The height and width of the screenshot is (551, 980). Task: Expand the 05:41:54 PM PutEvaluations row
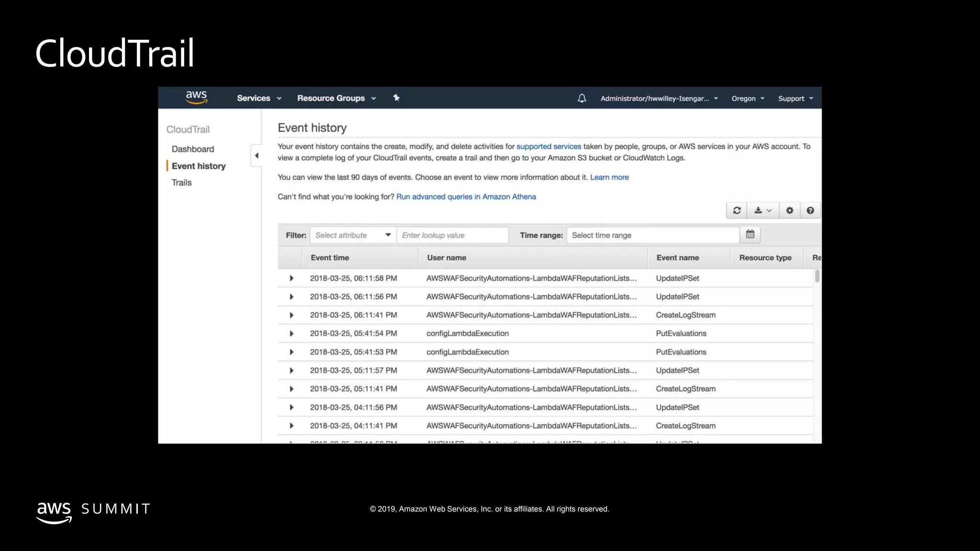coord(291,333)
